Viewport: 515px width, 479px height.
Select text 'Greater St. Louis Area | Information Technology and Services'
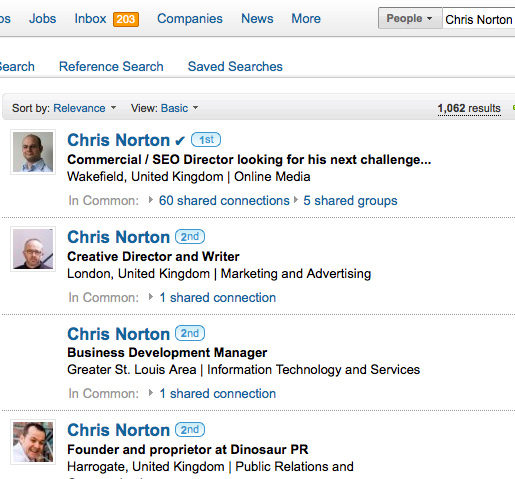coord(244,370)
